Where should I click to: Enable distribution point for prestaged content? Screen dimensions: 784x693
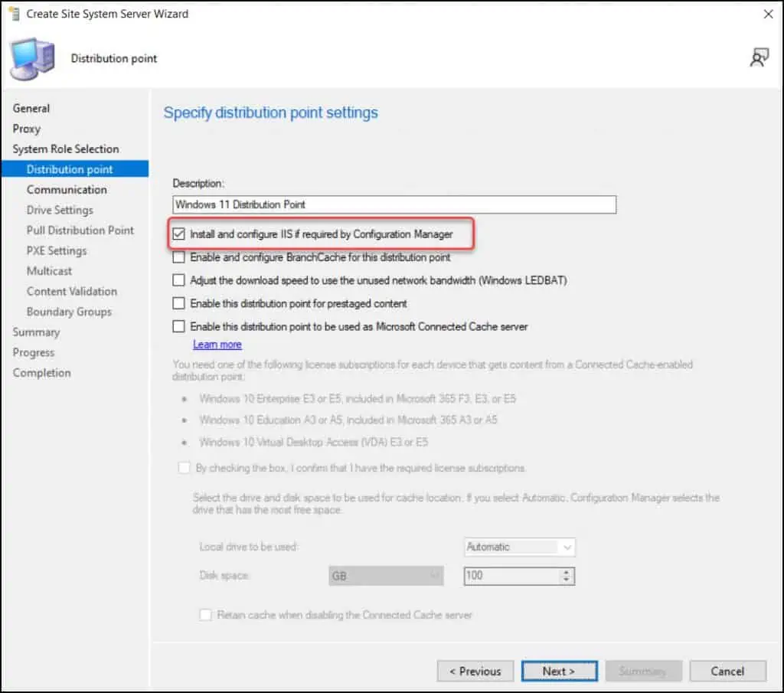click(x=179, y=304)
